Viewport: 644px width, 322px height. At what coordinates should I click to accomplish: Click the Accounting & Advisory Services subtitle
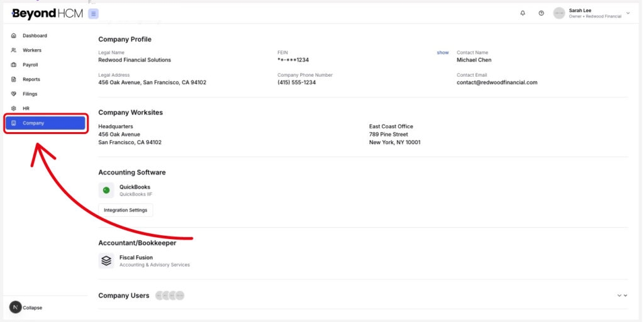pyautogui.click(x=155, y=265)
